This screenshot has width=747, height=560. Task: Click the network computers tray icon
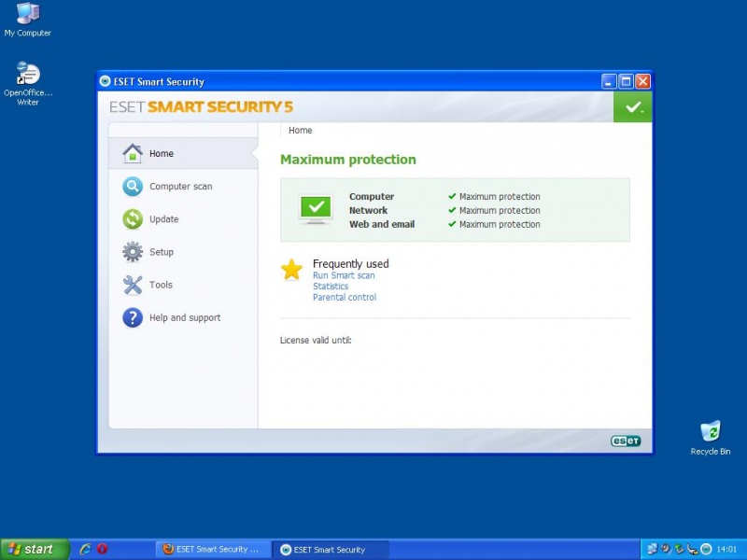(x=652, y=549)
